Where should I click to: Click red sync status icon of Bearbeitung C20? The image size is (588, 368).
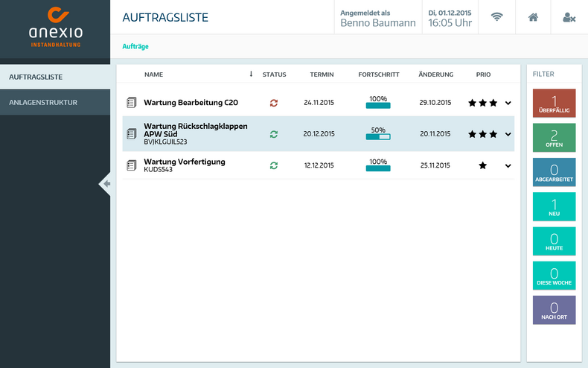point(274,103)
